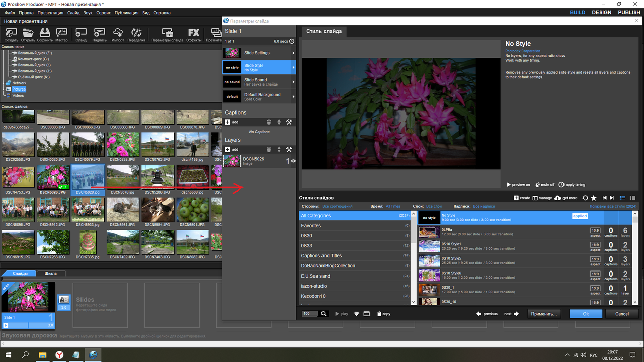This screenshot has width=644, height=362.
Task: Open the Презентация menu
Action: [x=50, y=12]
